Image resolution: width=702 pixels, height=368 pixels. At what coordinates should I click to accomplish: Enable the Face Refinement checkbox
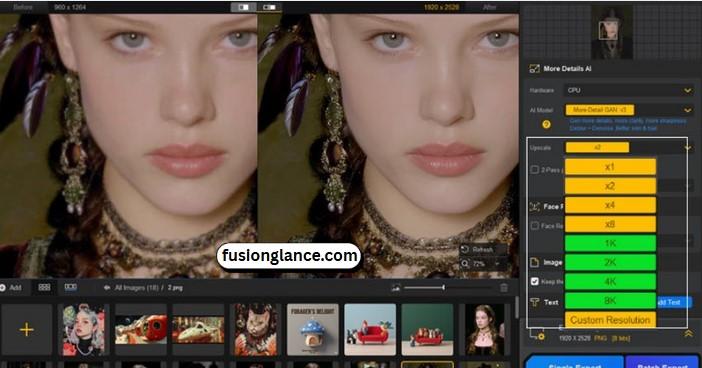(x=534, y=226)
